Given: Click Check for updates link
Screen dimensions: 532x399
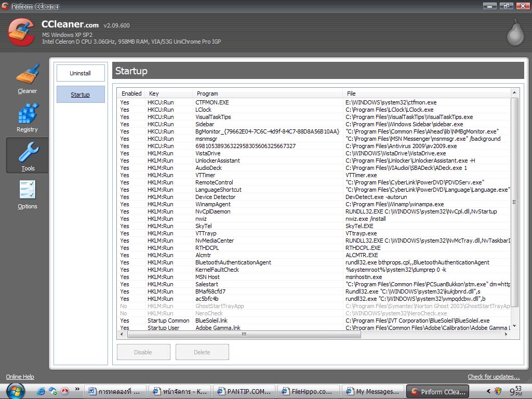Looking at the screenshot, I should point(494,377).
